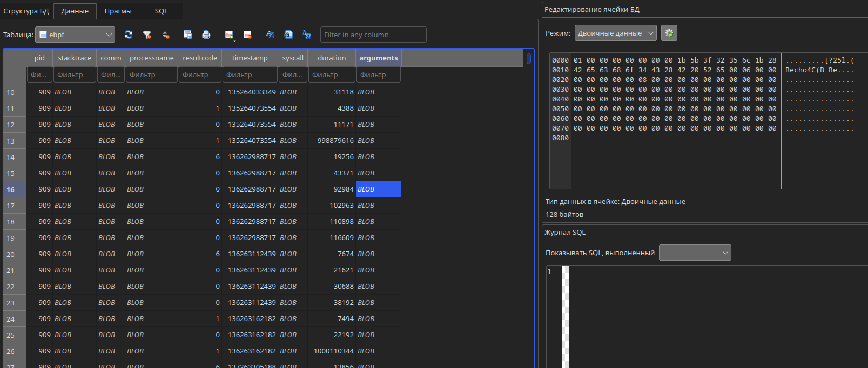This screenshot has width=868, height=368.
Task: Click the Filter in any column field
Action: coord(373,35)
